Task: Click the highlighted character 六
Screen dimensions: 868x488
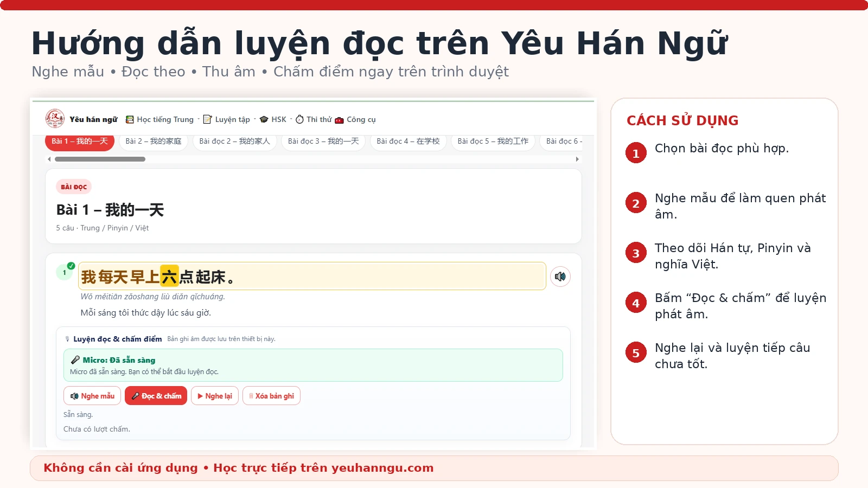Action: tap(169, 277)
